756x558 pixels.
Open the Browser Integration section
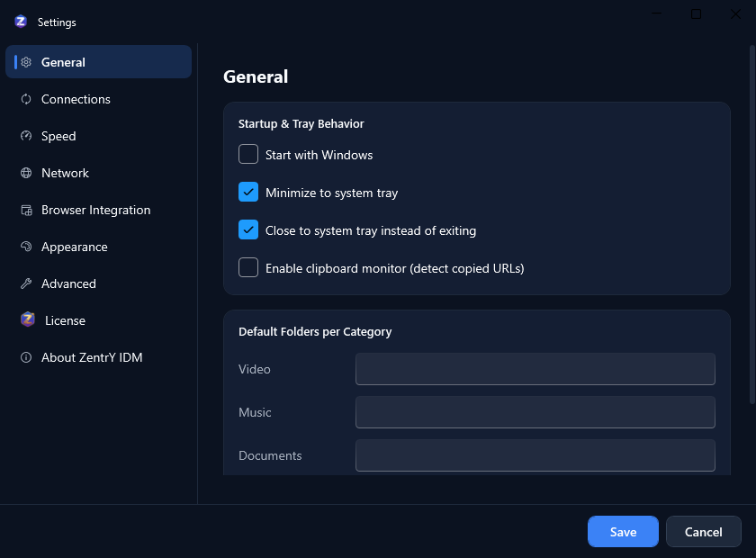coord(98,210)
